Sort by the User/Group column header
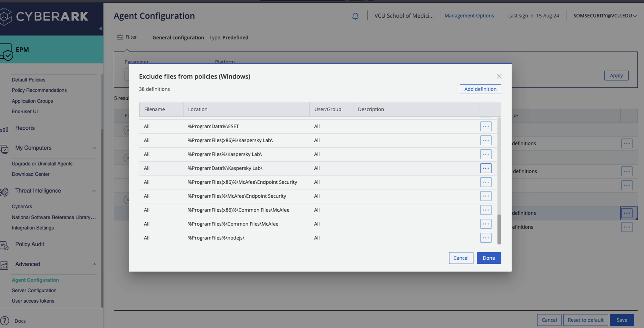The image size is (644, 328). (331, 109)
